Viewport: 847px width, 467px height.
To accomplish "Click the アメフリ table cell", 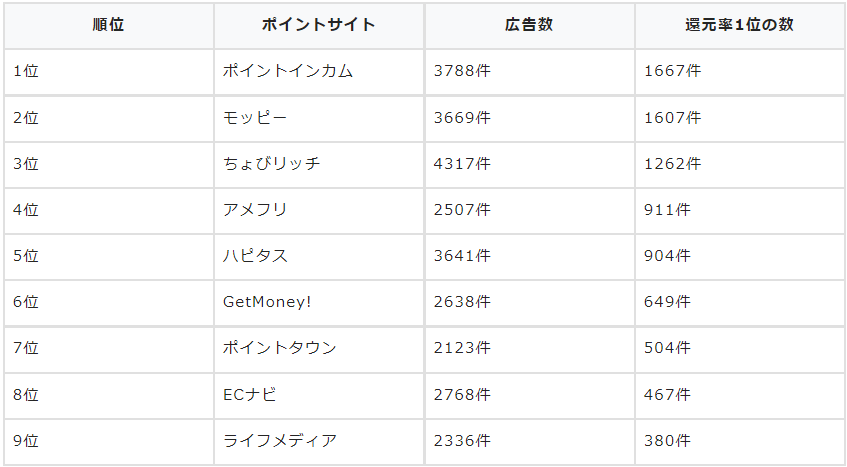I will tap(255, 210).
